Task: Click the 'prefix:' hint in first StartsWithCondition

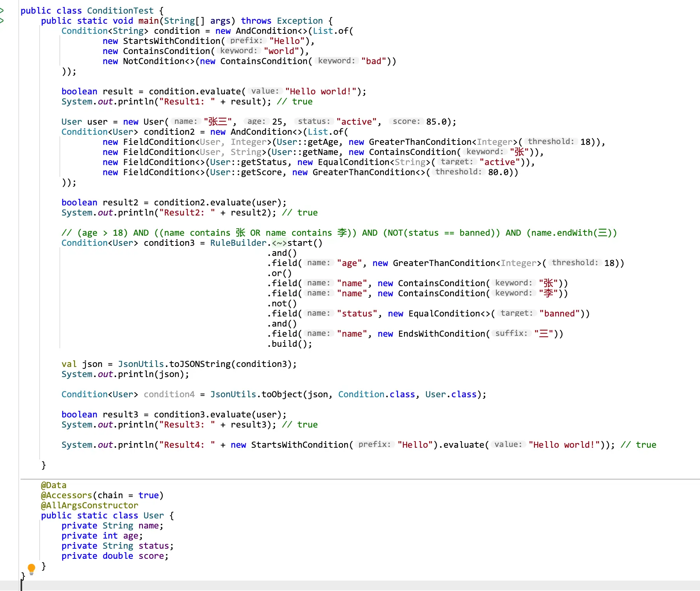Action: pos(246,41)
